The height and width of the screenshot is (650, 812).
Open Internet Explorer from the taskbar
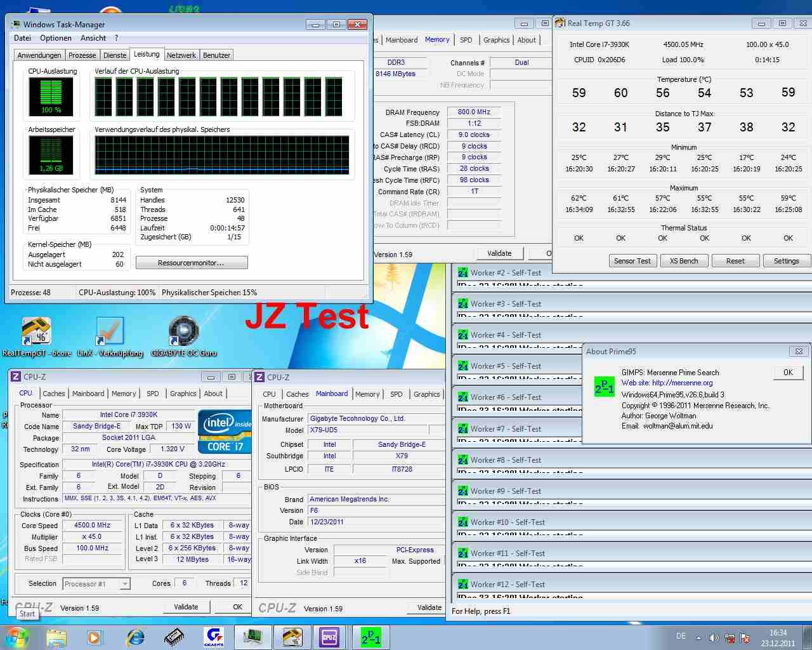pyautogui.click(x=135, y=637)
